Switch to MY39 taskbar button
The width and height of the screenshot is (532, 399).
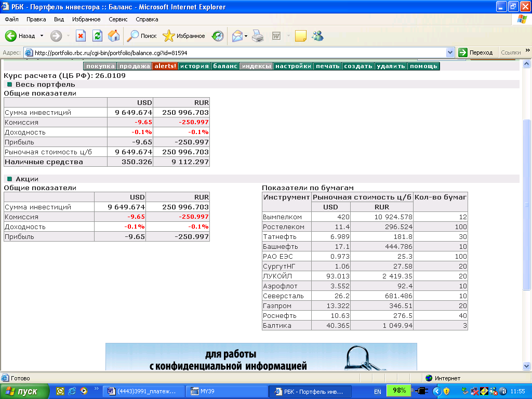(x=227, y=392)
